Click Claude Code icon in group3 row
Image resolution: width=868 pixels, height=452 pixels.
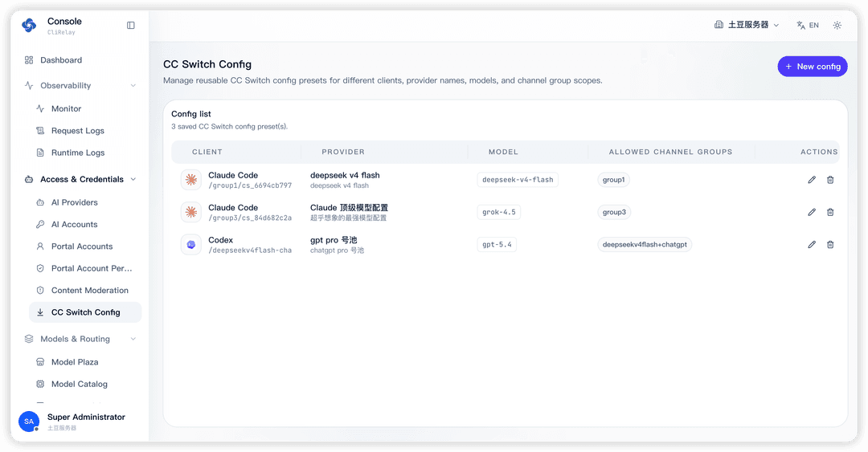(x=191, y=212)
